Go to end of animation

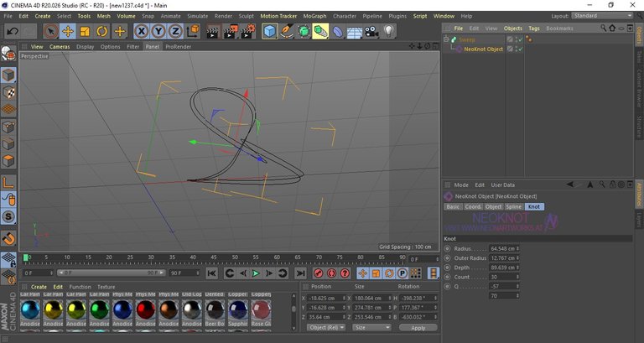pos(301,273)
